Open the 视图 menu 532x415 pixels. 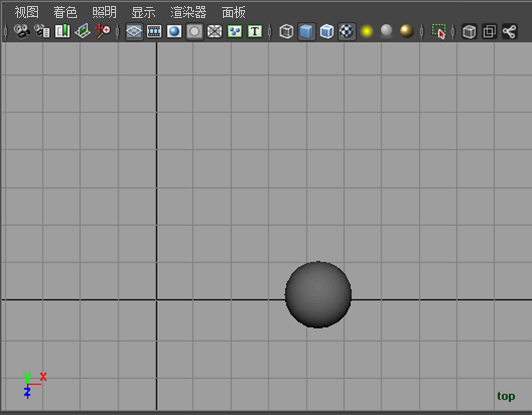(x=26, y=13)
